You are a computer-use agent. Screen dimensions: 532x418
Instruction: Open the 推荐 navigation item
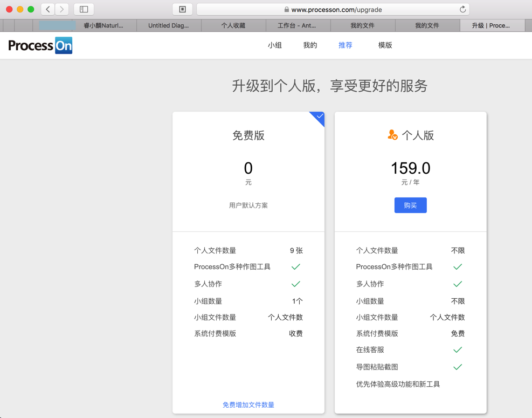pos(346,45)
